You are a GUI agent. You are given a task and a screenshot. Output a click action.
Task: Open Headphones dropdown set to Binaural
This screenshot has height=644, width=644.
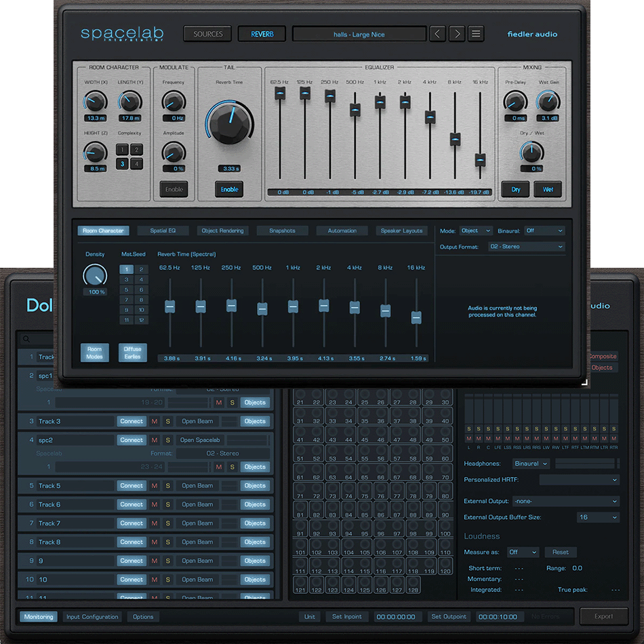[531, 464]
